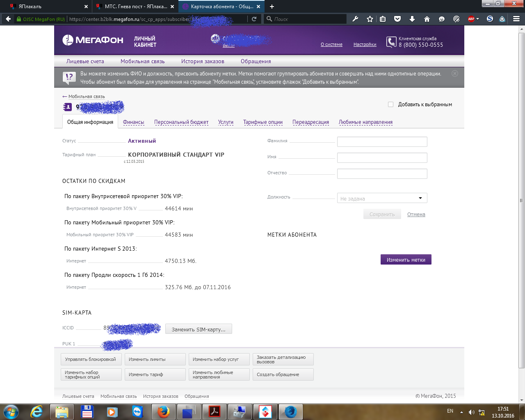This screenshot has height=420, width=525.
Task: Switch to Финансы tab
Action: [133, 122]
